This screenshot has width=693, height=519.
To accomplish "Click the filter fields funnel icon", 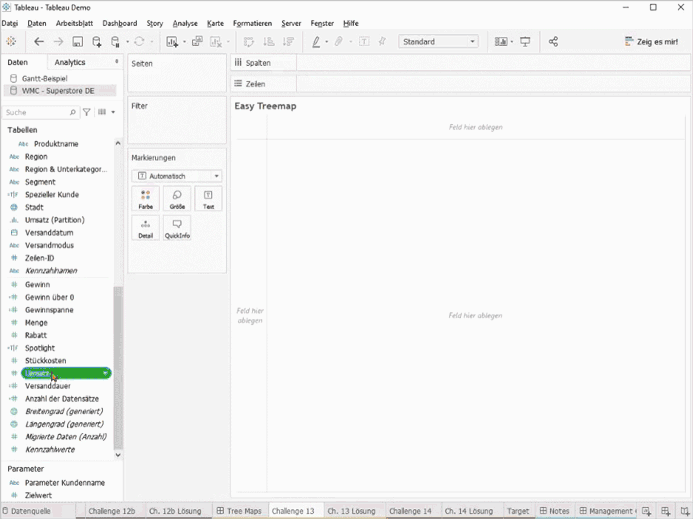I will coord(87,112).
